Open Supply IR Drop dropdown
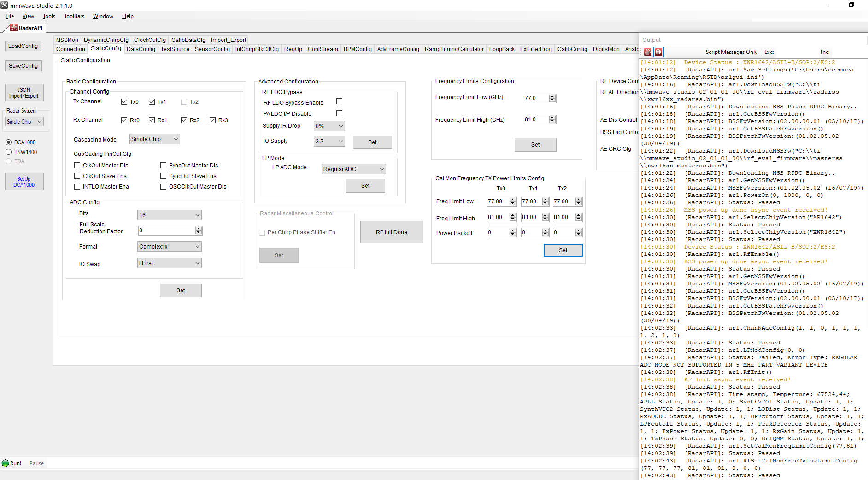The height and width of the screenshot is (480, 868). click(x=329, y=126)
